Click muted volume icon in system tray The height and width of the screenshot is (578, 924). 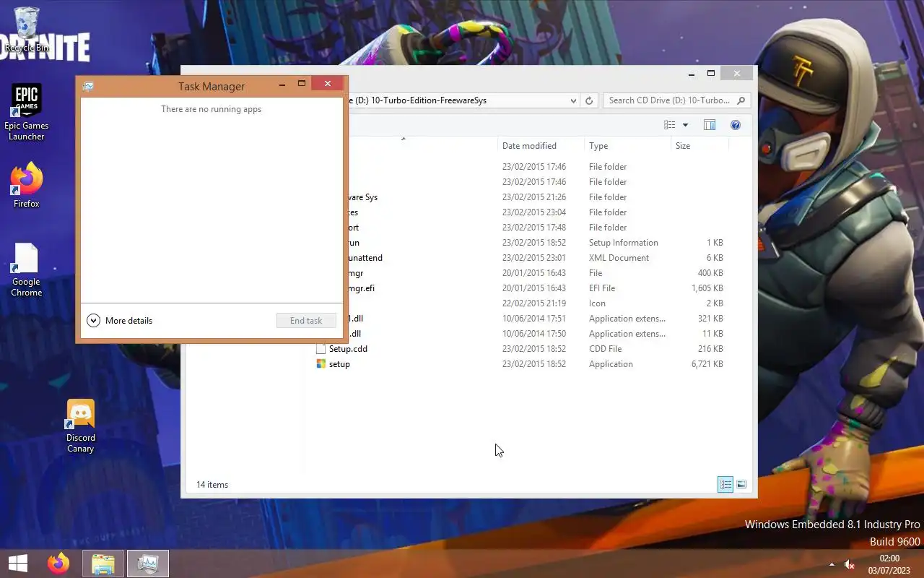point(850,564)
